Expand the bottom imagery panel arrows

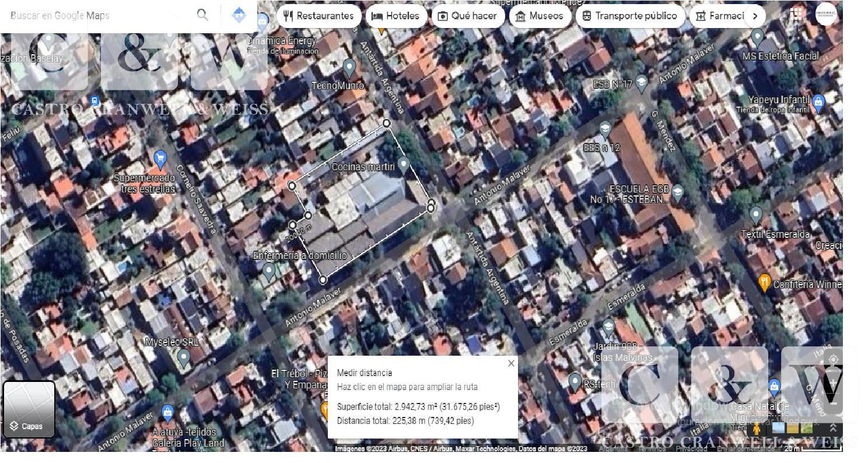tap(833, 428)
